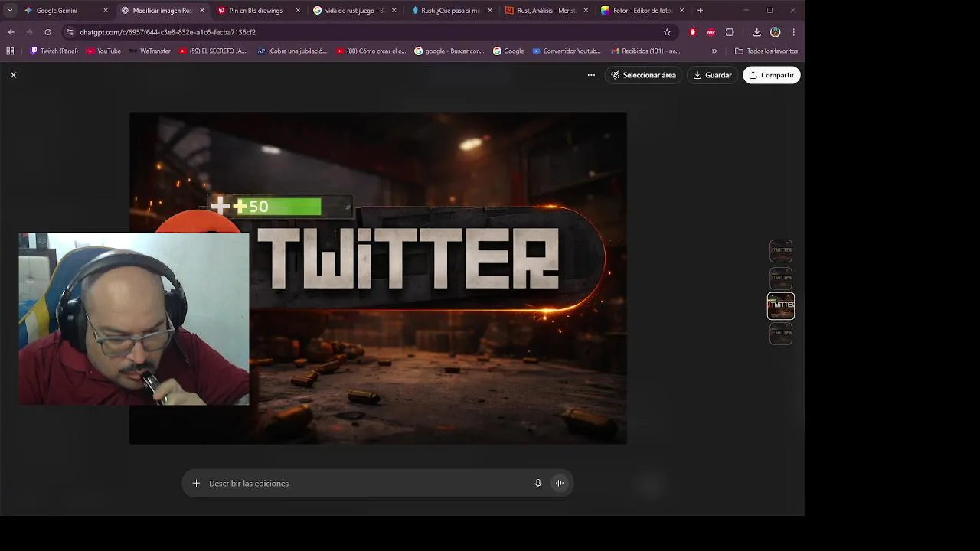Open the extensions puzzle menu
This screenshot has height=551, width=980.
pyautogui.click(x=730, y=32)
